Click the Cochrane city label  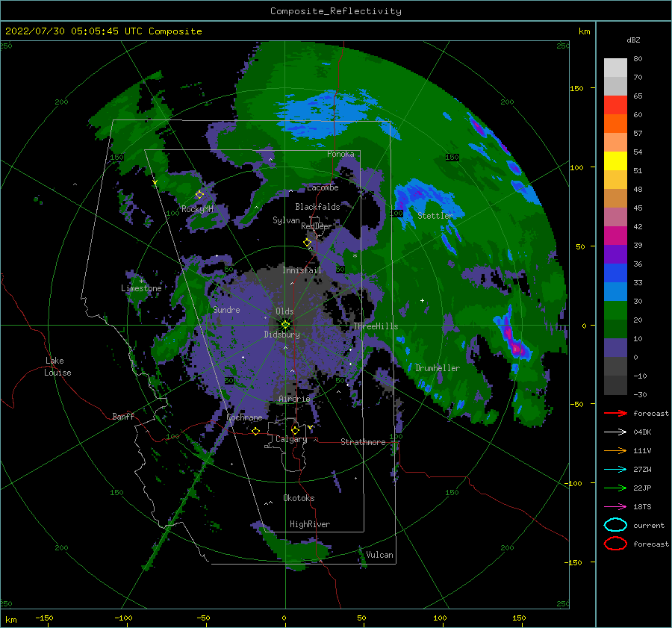click(244, 417)
